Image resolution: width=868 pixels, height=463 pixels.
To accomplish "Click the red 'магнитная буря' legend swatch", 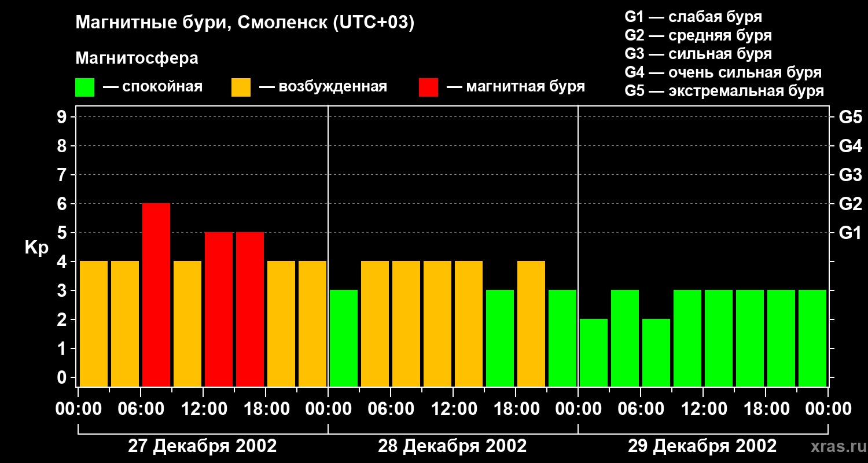I will (x=428, y=87).
